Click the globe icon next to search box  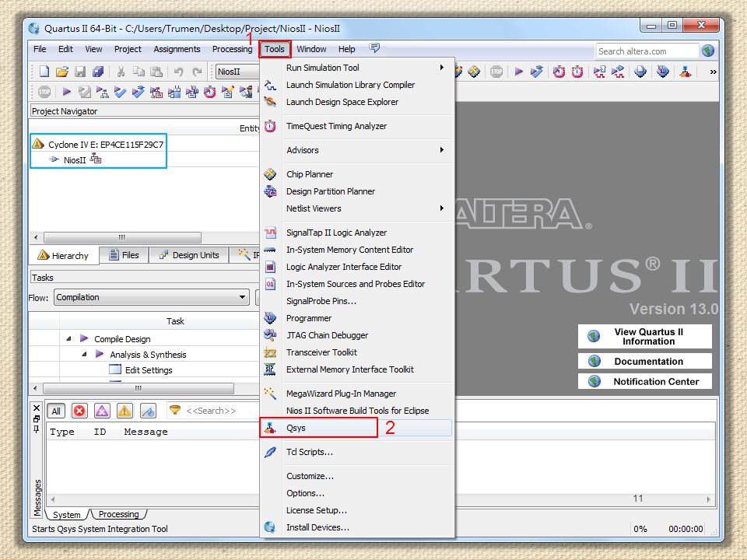click(x=708, y=51)
